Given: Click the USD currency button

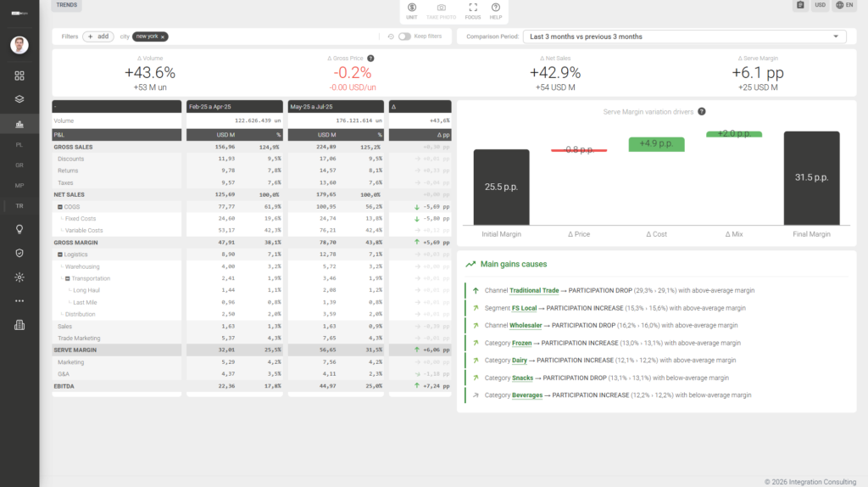Looking at the screenshot, I should tap(820, 5).
